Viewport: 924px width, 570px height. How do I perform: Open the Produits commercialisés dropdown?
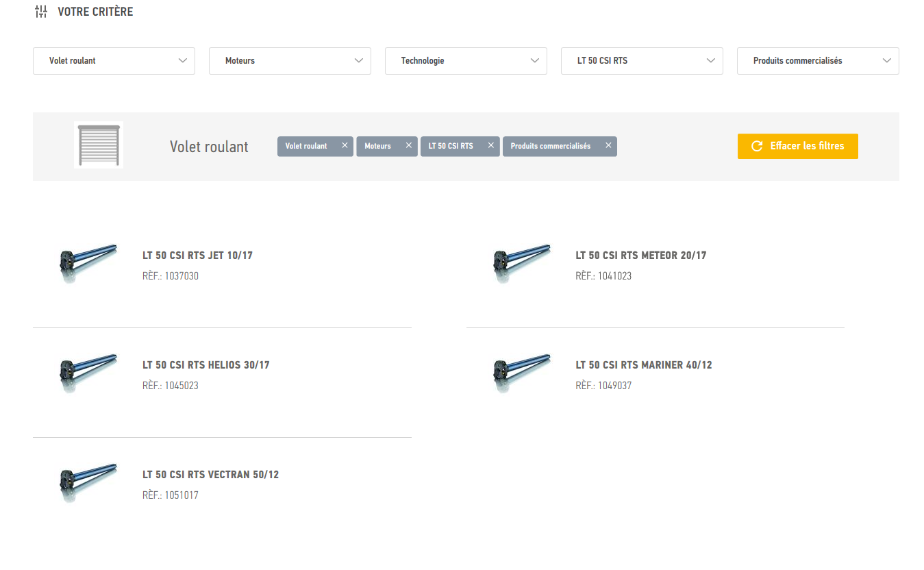(x=818, y=61)
